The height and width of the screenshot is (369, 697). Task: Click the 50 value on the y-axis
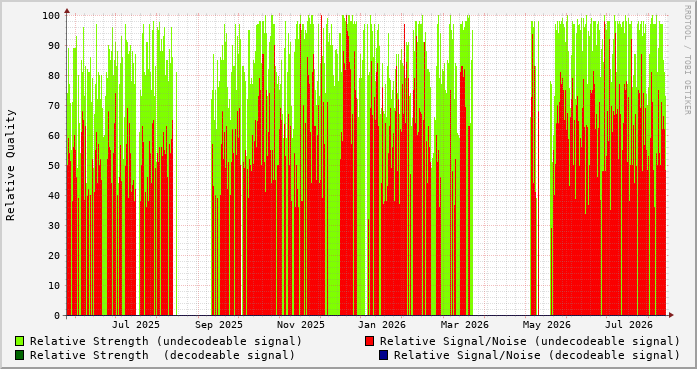click(x=54, y=165)
